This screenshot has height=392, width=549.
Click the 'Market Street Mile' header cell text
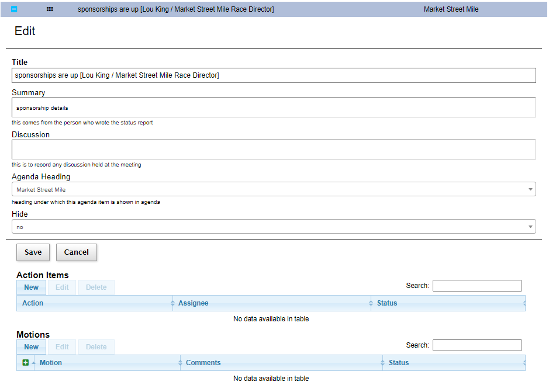coord(451,9)
